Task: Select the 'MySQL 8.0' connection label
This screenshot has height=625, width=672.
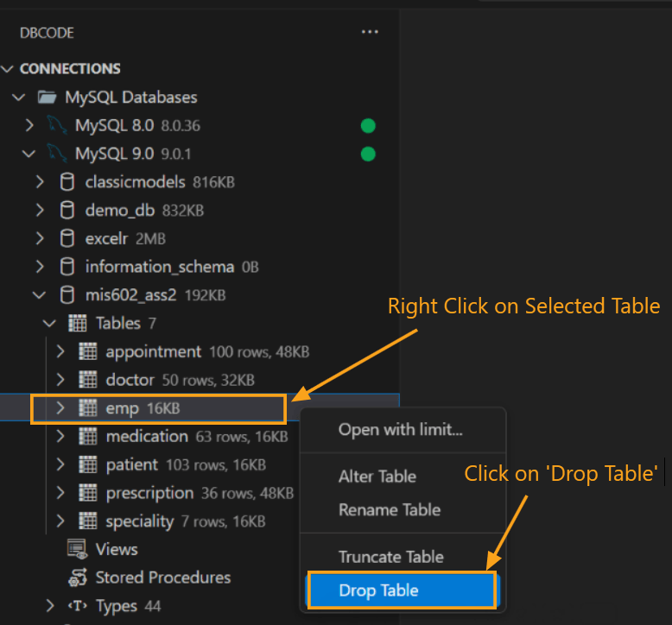Action: click(114, 125)
